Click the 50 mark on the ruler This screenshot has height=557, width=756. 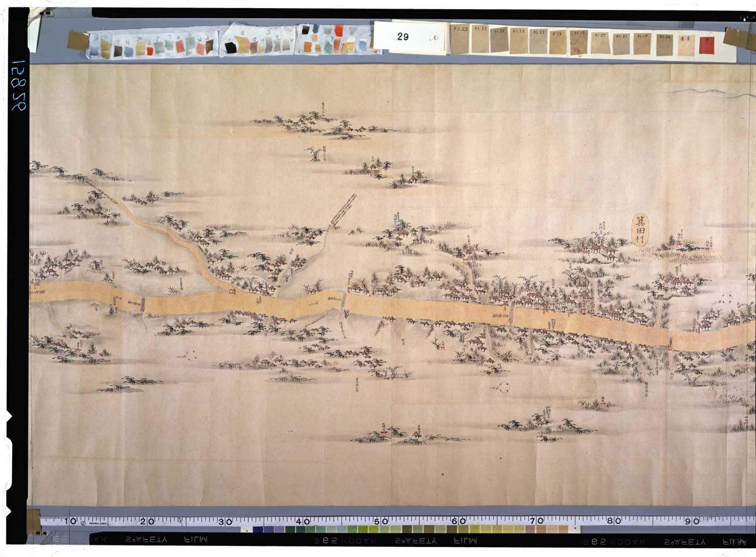point(380,522)
